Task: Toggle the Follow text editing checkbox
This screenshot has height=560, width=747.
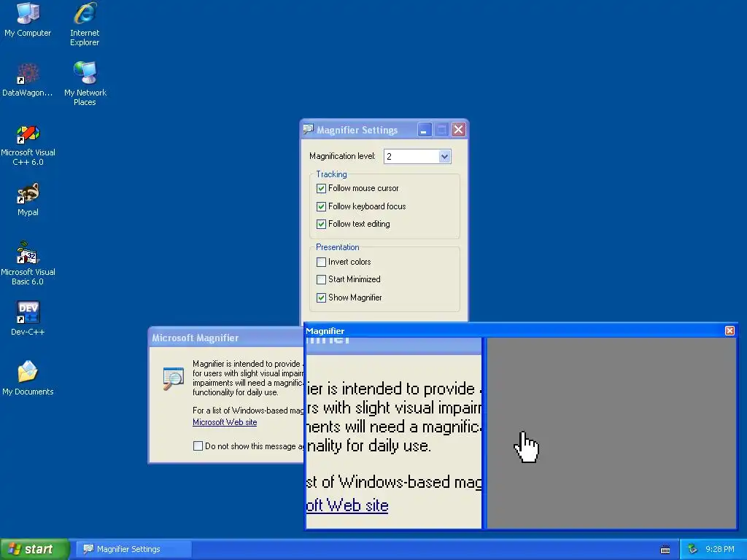Action: pyautogui.click(x=321, y=225)
